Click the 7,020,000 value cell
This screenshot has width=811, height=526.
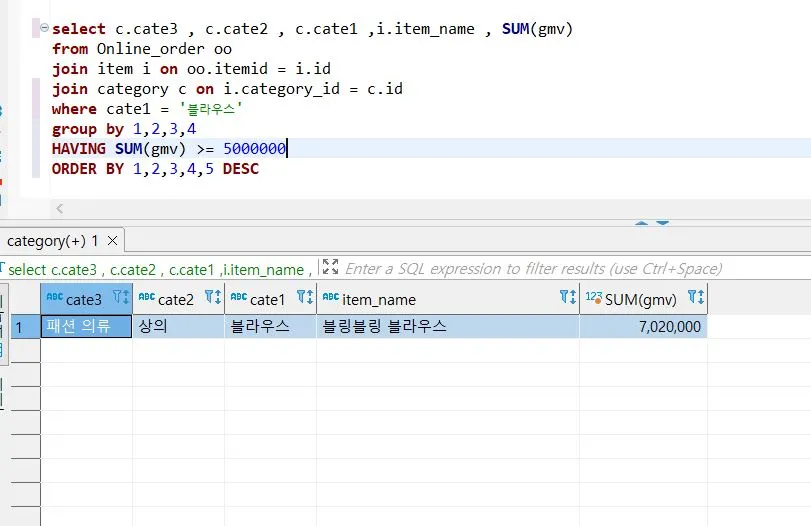tap(643, 326)
